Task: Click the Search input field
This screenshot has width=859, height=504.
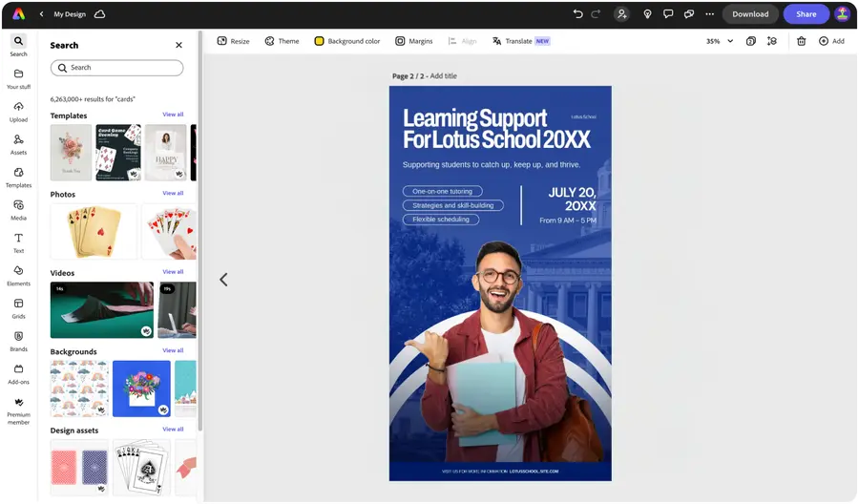Action: coord(116,68)
